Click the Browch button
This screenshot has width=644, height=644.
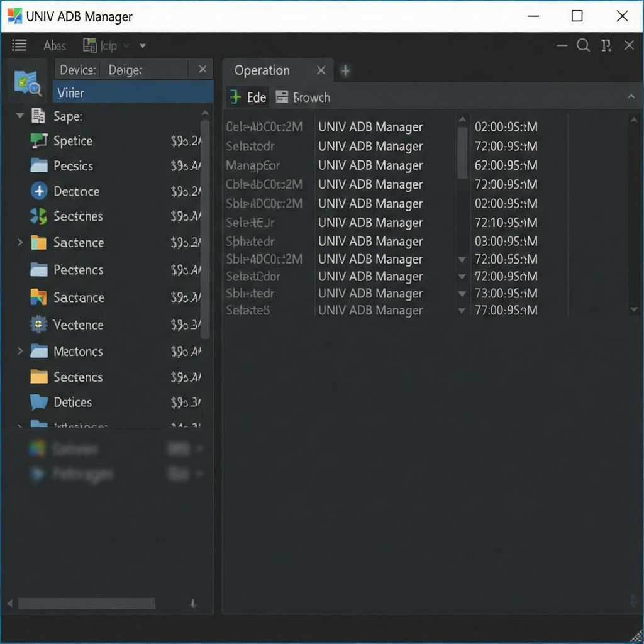[x=303, y=97]
